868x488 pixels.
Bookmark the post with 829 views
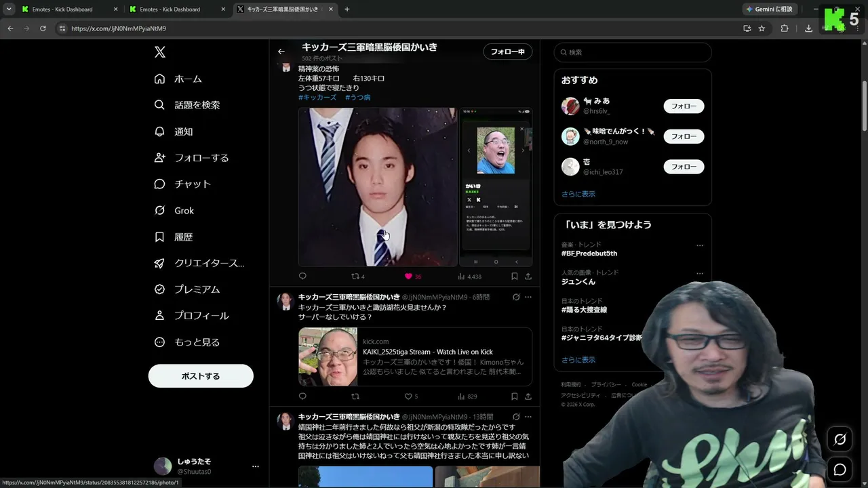click(515, 396)
